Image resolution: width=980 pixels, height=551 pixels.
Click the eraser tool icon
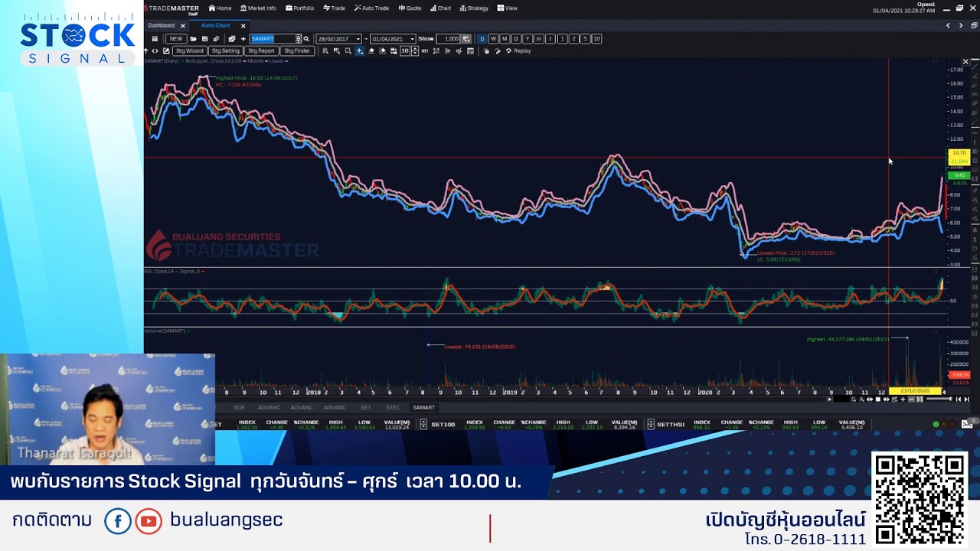pyautogui.click(x=371, y=51)
